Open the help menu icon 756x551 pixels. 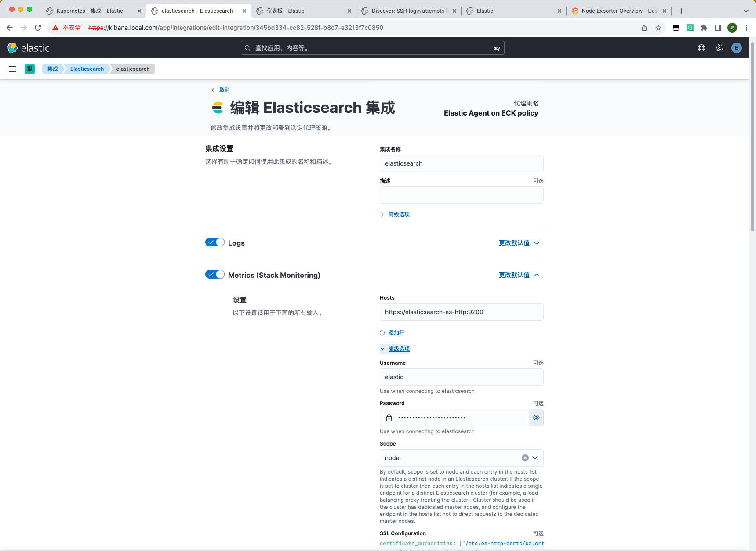coord(701,48)
